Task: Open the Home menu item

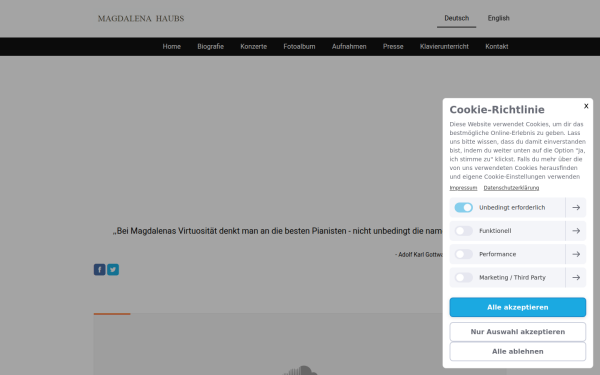Action: [171, 47]
